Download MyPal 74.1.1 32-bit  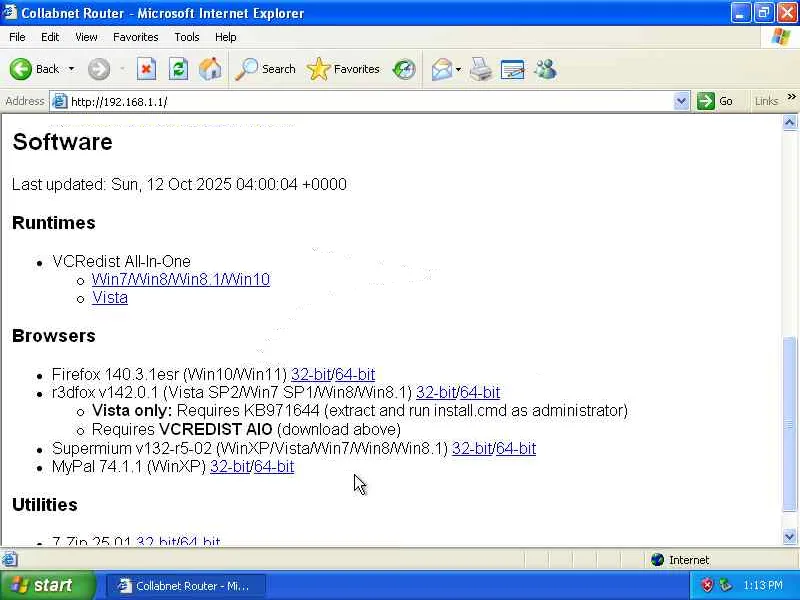[230, 466]
